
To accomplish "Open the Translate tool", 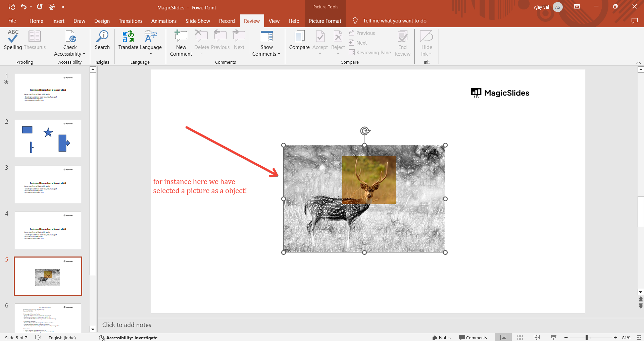I will (128, 40).
